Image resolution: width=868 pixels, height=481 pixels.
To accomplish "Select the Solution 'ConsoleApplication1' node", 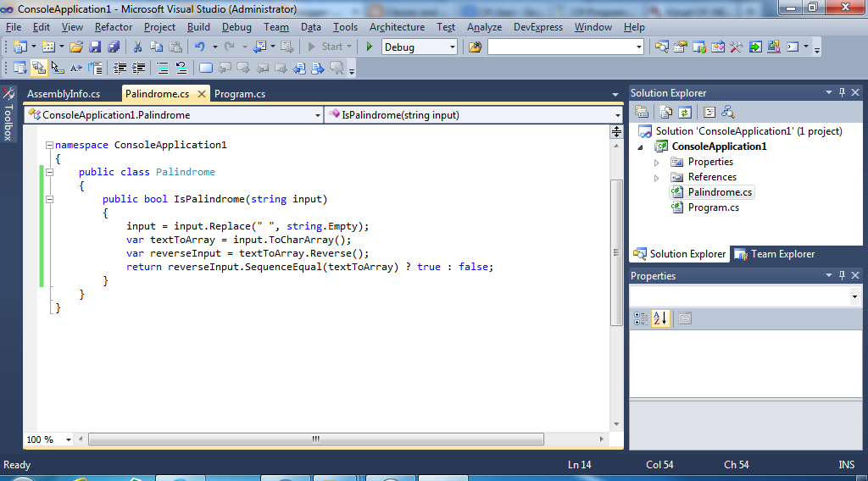I will (x=748, y=131).
